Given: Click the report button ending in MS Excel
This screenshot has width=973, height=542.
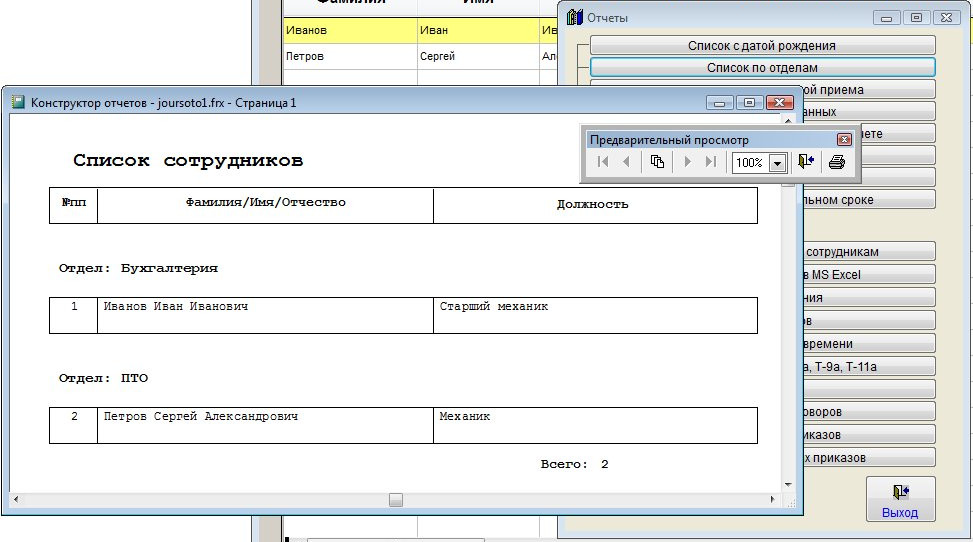Looking at the screenshot, I should [x=865, y=275].
